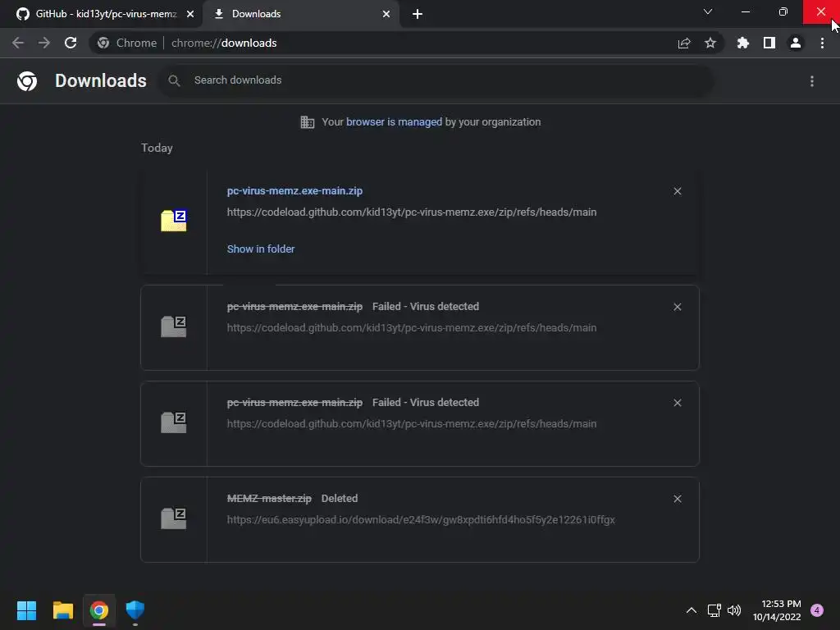
Task: Click the yellow zip file icon
Action: click(174, 221)
